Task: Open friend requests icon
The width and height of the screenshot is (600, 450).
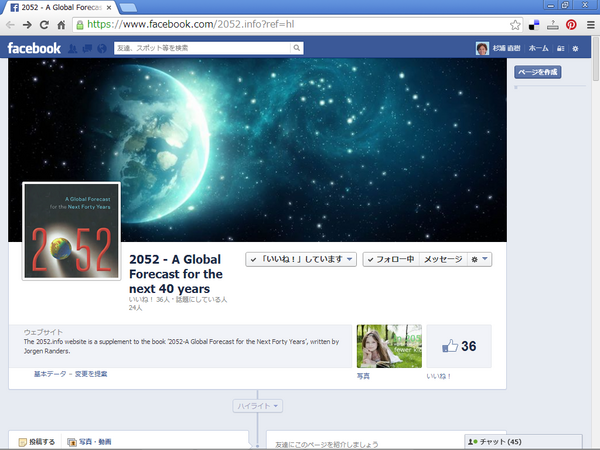Action: click(72, 48)
